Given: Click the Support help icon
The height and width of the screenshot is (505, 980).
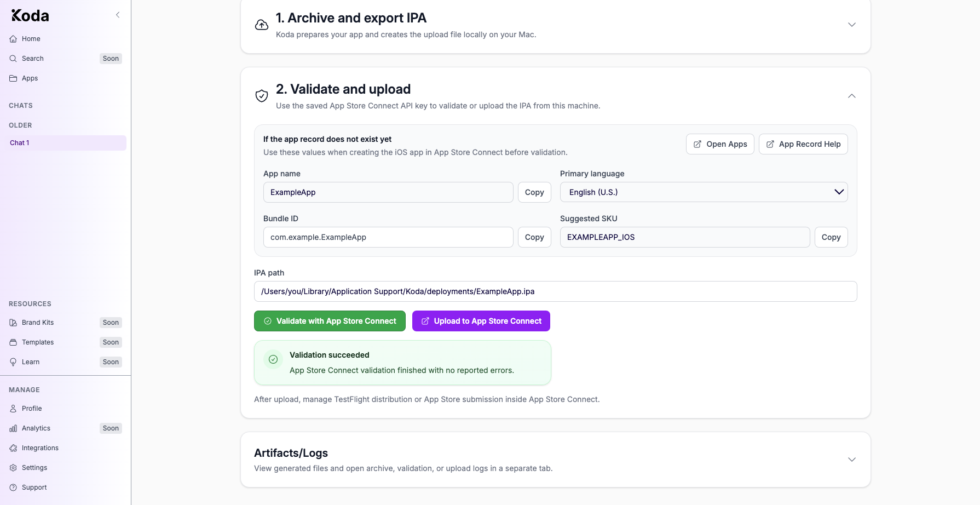Looking at the screenshot, I should click(x=13, y=487).
